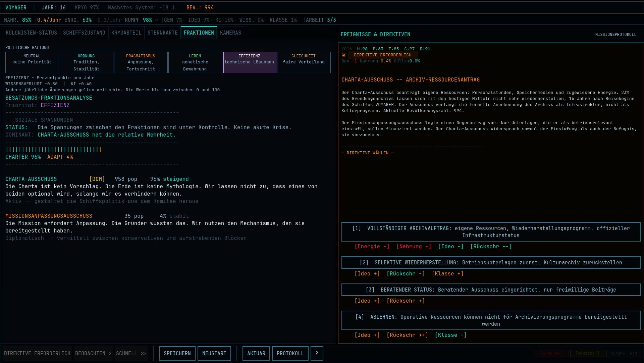Screen dimensions: 644x363
Task: Click the VORSICHT alert indicator
Action: tap(587, 354)
